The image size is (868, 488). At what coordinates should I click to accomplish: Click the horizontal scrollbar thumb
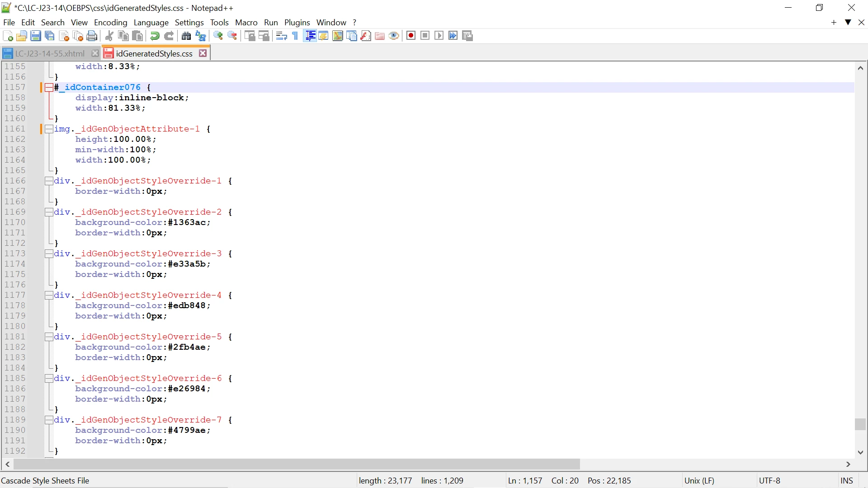point(296,464)
